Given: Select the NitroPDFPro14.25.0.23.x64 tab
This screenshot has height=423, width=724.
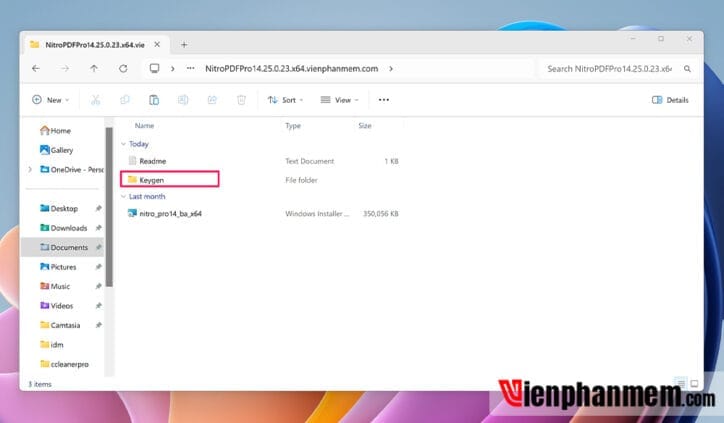Looking at the screenshot, I should coord(95,44).
